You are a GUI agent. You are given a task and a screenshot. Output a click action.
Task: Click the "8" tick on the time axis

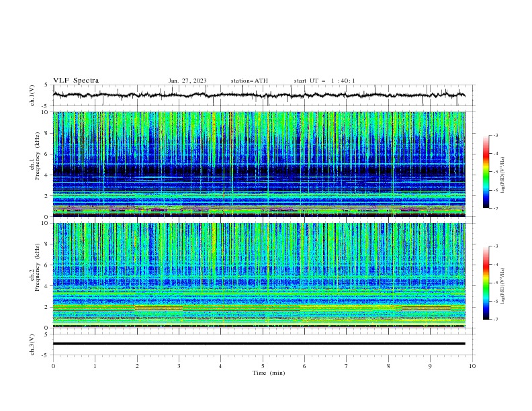coord(388,366)
